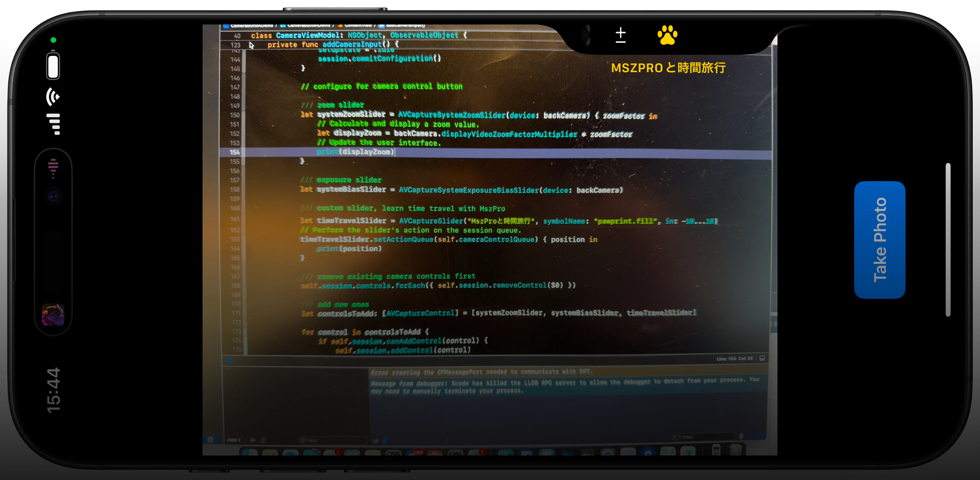The image size is (980, 480).
Task: Toggle the variables view pane button
Action: pos(754,436)
